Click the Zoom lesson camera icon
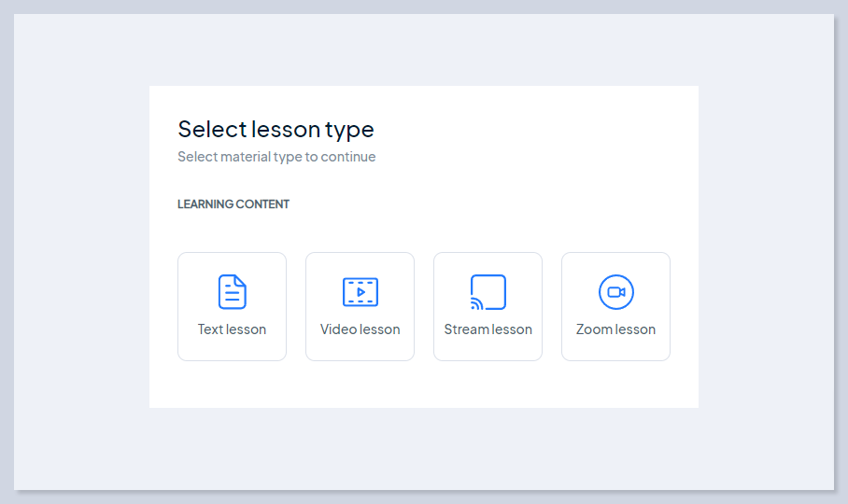 click(616, 292)
